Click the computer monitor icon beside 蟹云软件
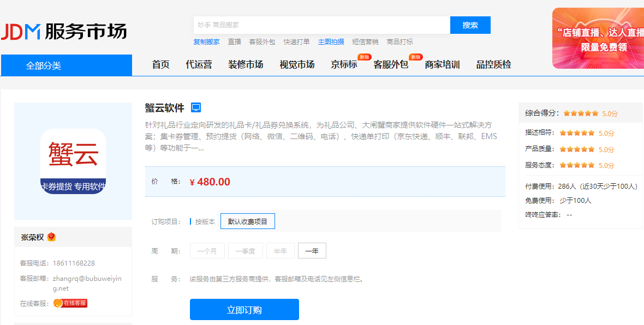This screenshot has height=325, width=644. [196, 108]
